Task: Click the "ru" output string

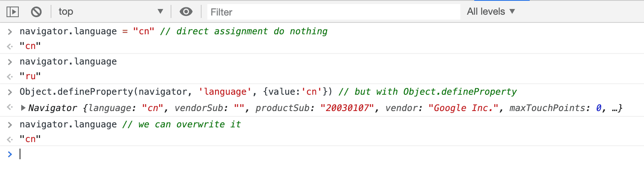Action: (x=30, y=76)
